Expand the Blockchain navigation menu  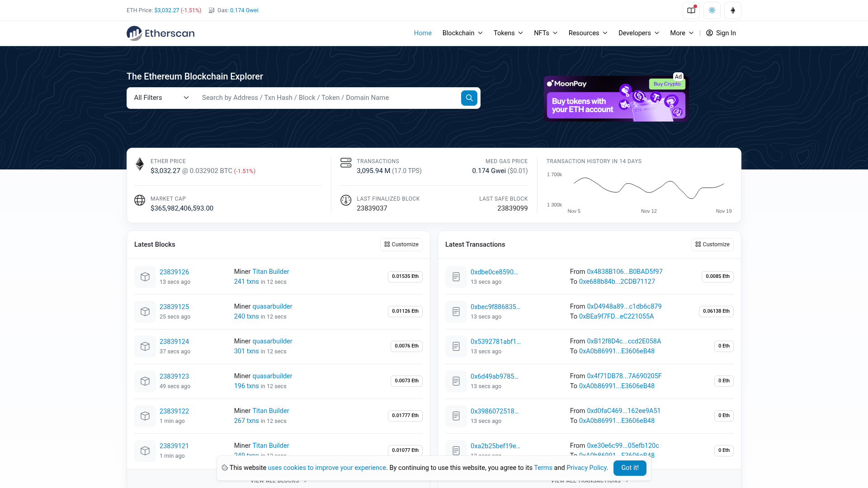[x=462, y=33]
